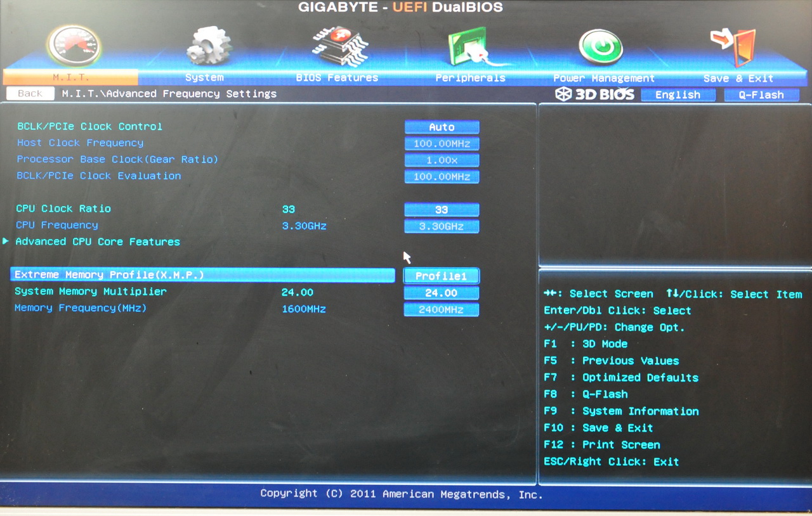Select the Extreme Memory Profile(X.M.P.) row
812x516 pixels.
203,274
